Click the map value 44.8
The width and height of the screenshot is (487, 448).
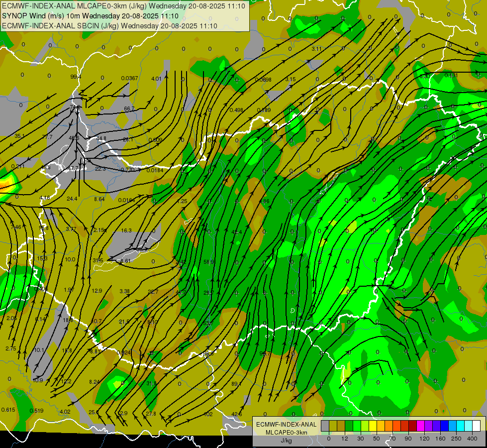(101, 138)
